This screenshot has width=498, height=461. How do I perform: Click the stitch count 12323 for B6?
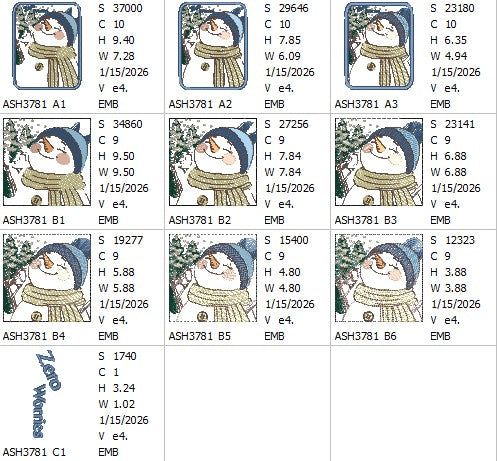(460, 240)
